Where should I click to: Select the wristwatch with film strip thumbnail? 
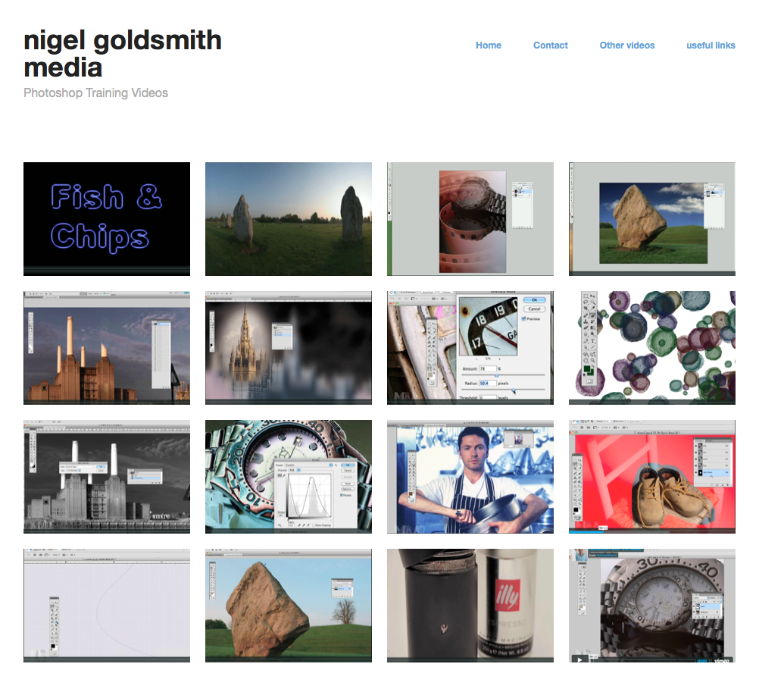pos(470,218)
